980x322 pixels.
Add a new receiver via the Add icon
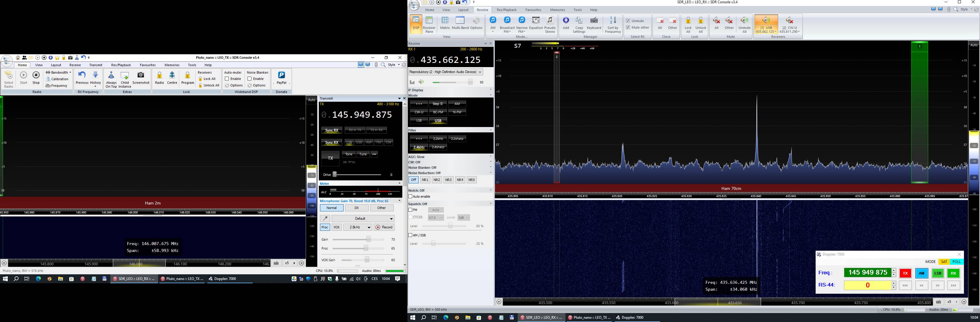[566, 23]
